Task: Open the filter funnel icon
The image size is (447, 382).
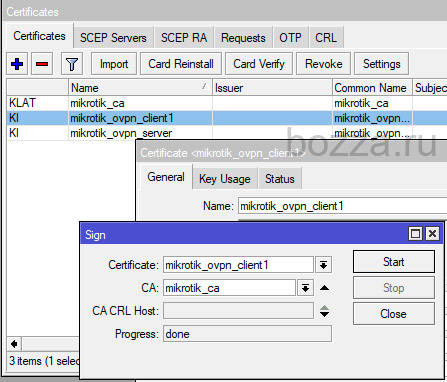Action: (x=72, y=64)
